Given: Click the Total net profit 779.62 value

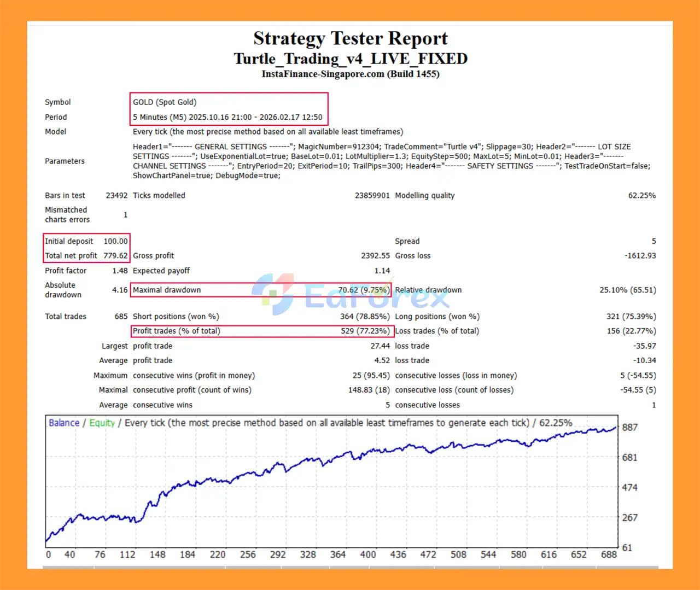Looking at the screenshot, I should tap(115, 255).
